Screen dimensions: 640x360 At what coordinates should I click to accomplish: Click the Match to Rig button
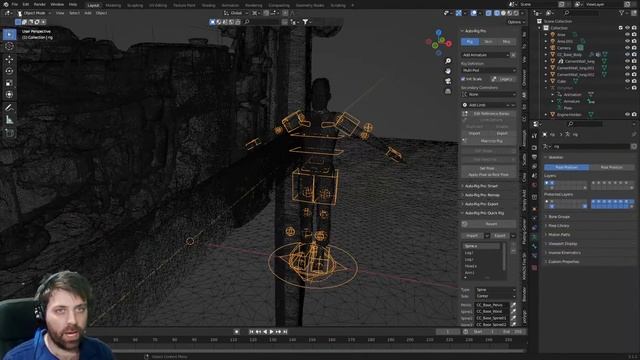(489, 141)
